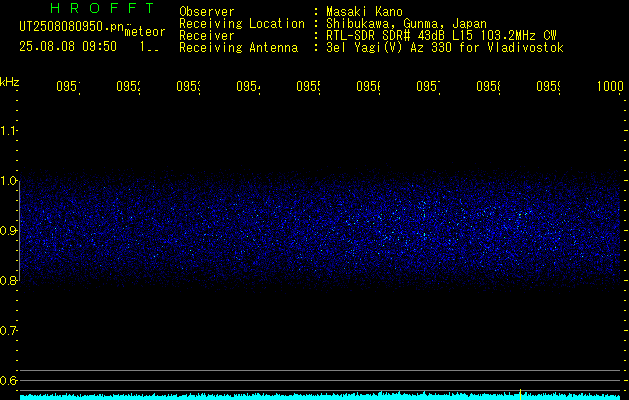Click the 0.8 kHz frequency label
The width and height of the screenshot is (629, 400).
pos(8,280)
